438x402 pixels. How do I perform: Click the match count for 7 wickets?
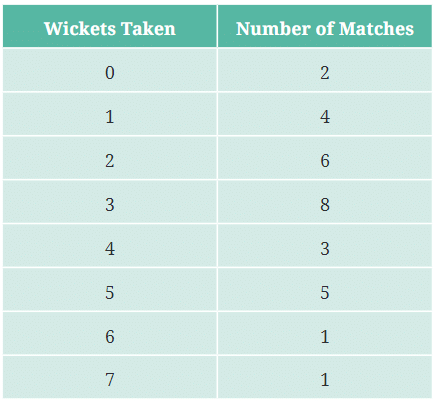[x=325, y=377]
